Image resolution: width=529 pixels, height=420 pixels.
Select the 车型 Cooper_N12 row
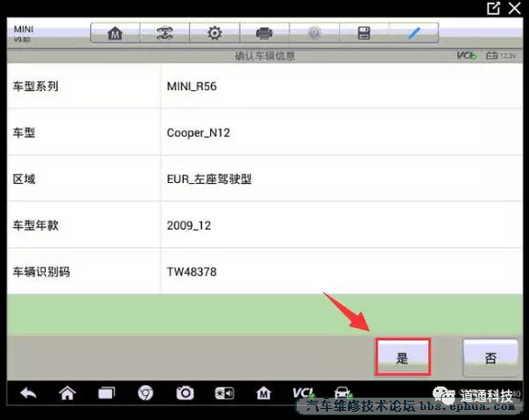click(x=264, y=132)
